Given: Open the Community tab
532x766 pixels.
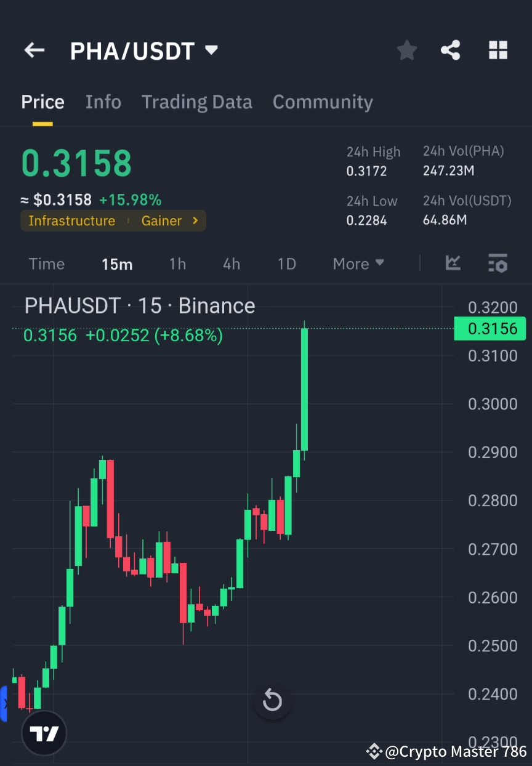Looking at the screenshot, I should coord(323,102).
